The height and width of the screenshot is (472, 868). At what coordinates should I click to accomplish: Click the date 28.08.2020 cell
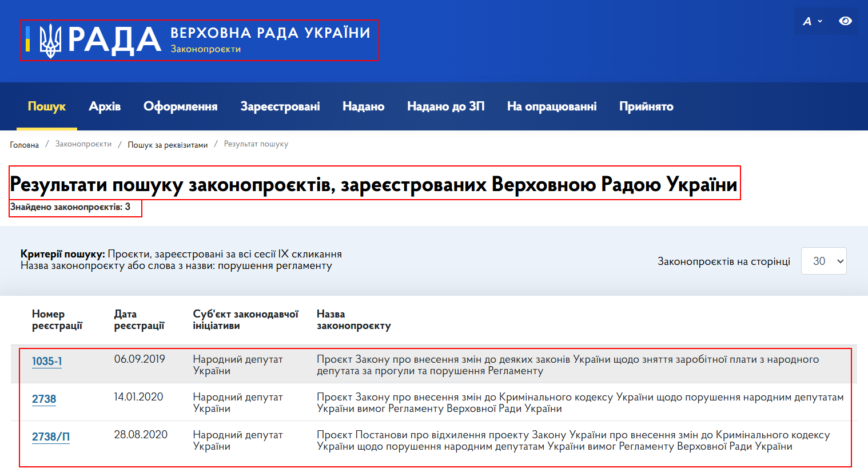point(141,435)
